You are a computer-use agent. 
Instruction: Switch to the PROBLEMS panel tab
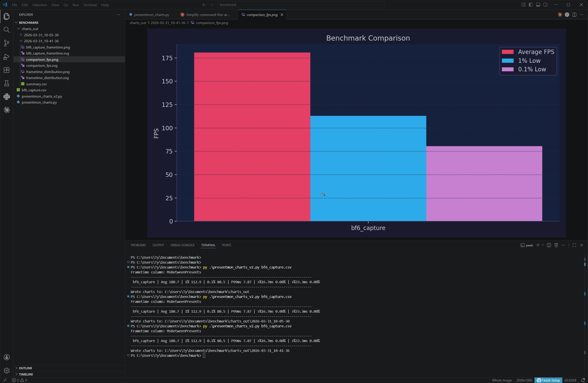138,245
